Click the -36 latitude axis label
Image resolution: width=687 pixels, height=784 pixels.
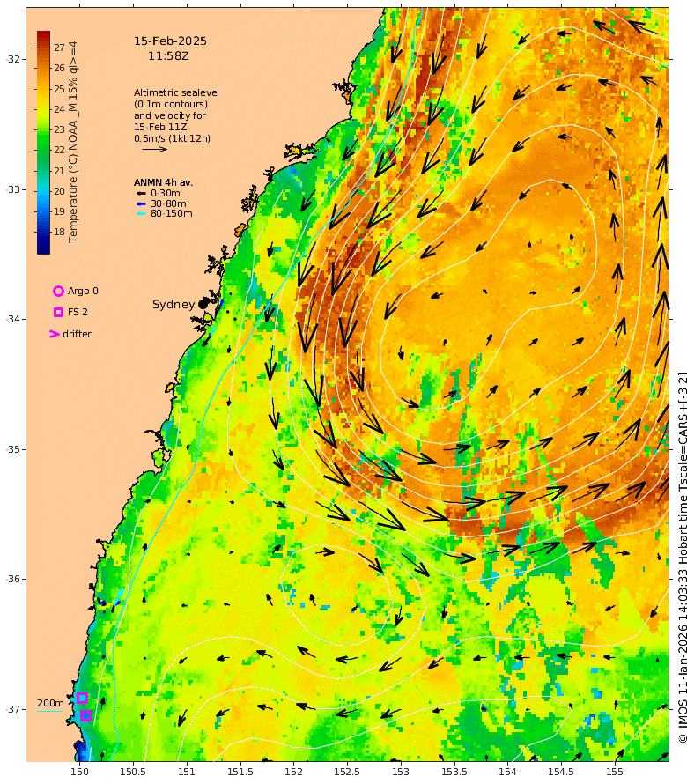13,579
